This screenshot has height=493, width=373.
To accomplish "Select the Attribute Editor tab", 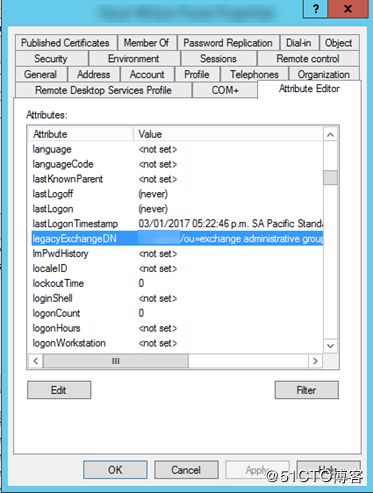I will click(x=309, y=89).
